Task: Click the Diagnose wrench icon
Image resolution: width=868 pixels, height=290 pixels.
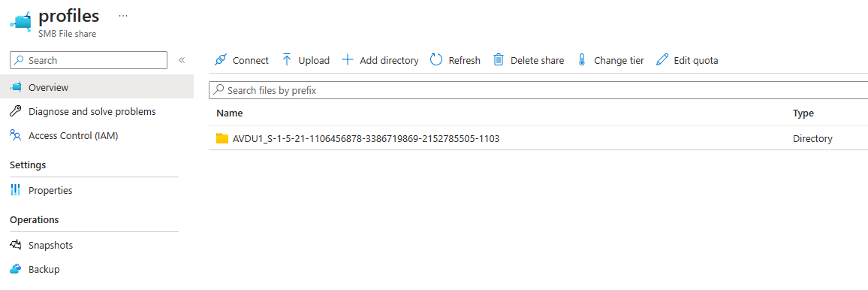Action: click(x=16, y=111)
